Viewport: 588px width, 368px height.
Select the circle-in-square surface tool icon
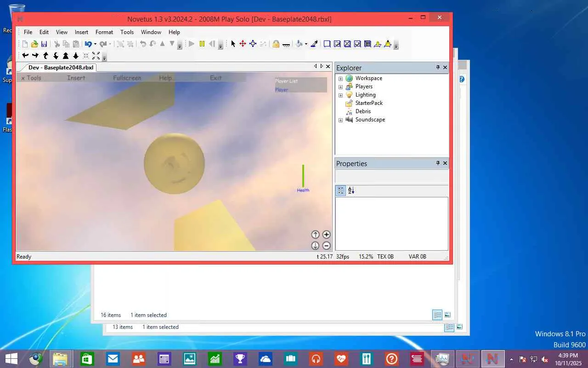coord(357,44)
